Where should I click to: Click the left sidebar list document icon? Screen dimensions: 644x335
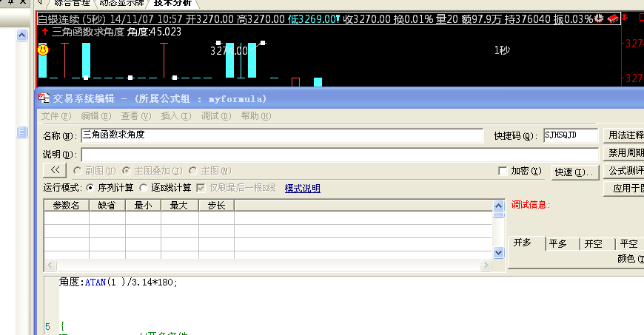21,132
